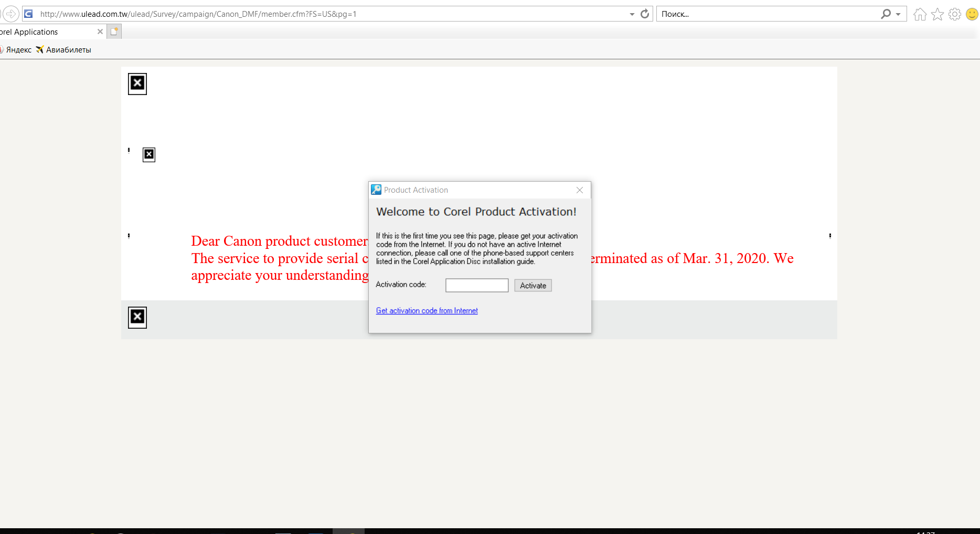The image size is (980, 534).
Task: Open the Tools gear icon
Action: (x=955, y=14)
